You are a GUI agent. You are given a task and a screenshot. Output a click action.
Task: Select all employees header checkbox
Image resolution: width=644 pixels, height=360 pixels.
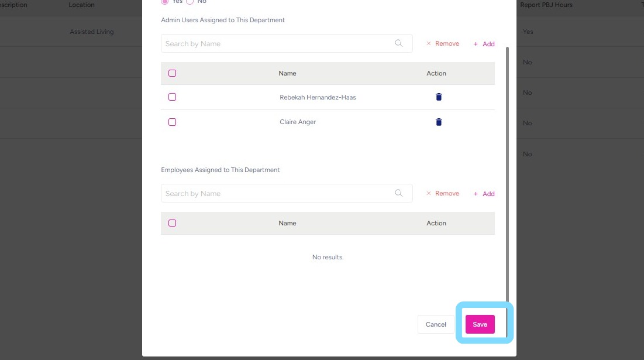point(172,223)
